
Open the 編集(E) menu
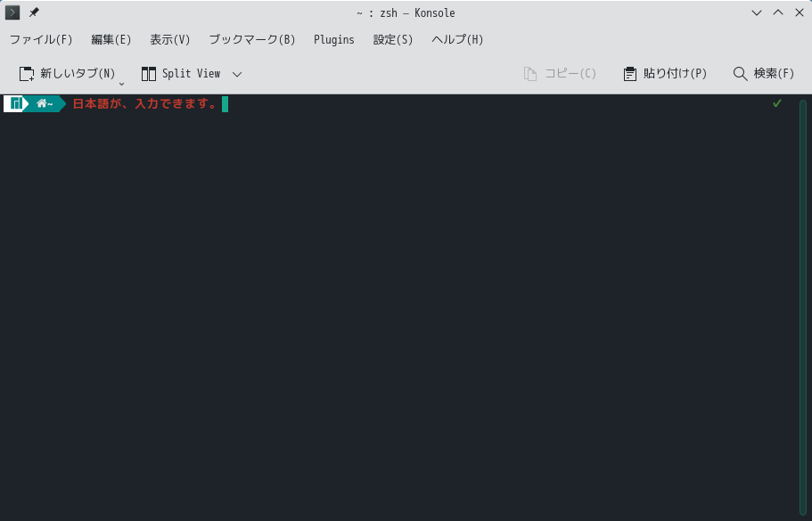(111, 40)
